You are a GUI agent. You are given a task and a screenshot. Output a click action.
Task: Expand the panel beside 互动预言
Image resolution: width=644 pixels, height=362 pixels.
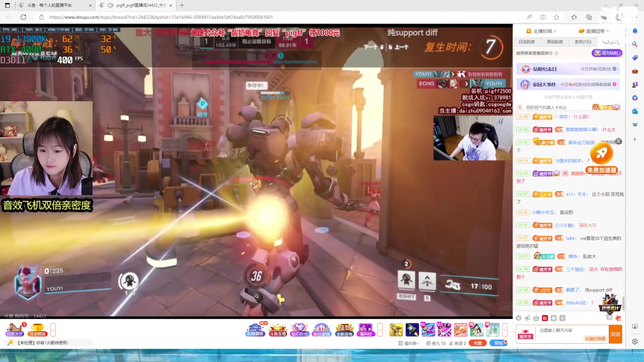point(53,329)
